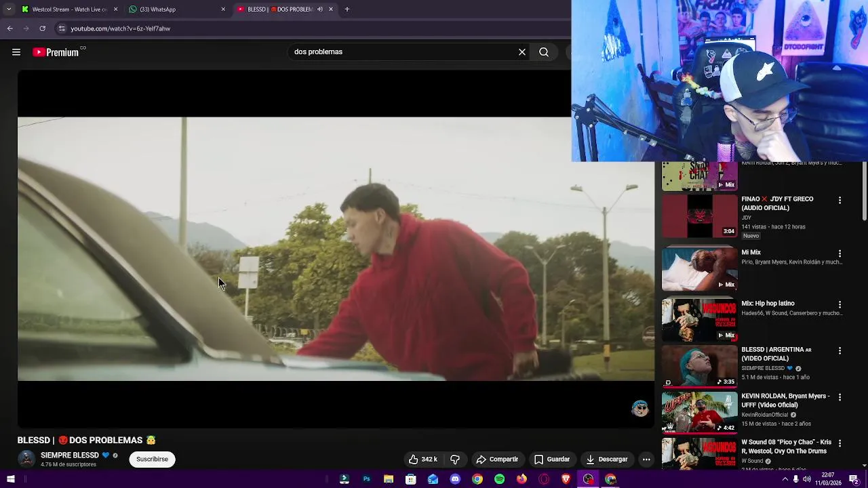868x488 pixels.
Task: Open a new browser tab
Action: coord(347,9)
